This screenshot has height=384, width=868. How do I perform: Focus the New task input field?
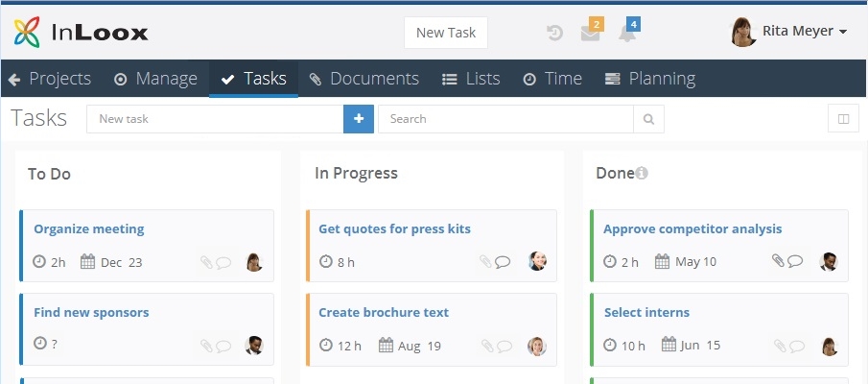(215, 119)
